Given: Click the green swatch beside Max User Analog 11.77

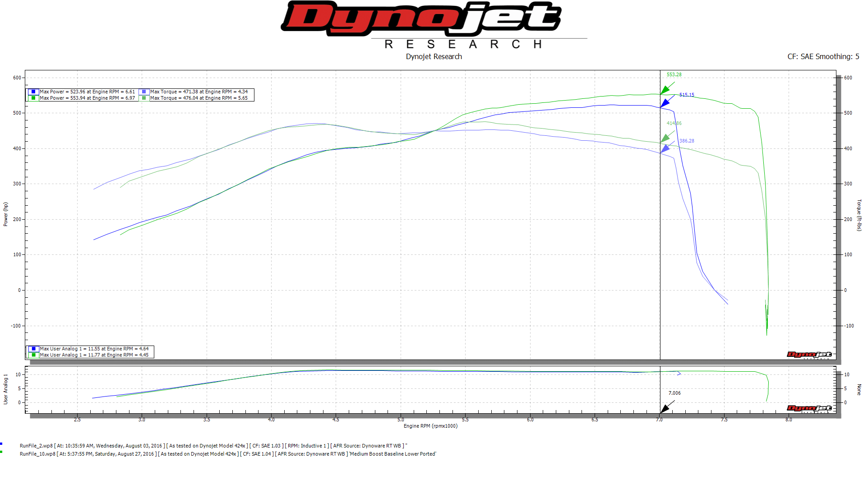Looking at the screenshot, I should [x=33, y=355].
